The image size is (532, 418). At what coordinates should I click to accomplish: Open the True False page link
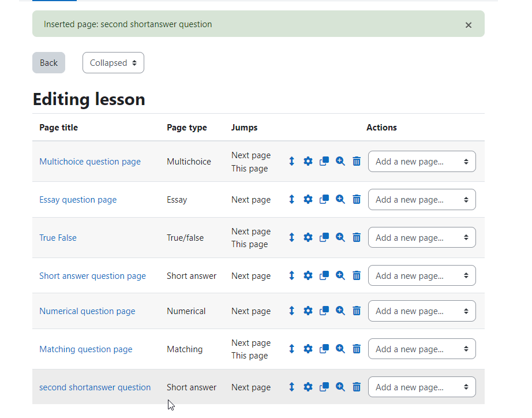[58, 238]
